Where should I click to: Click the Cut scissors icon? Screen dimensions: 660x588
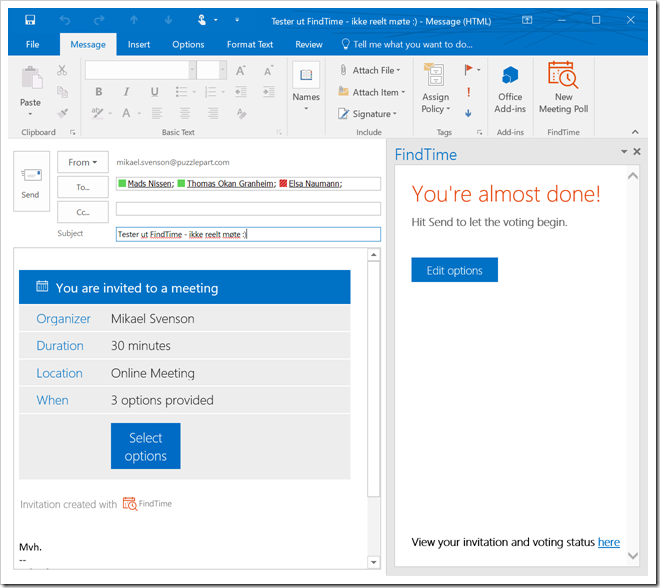click(62, 70)
